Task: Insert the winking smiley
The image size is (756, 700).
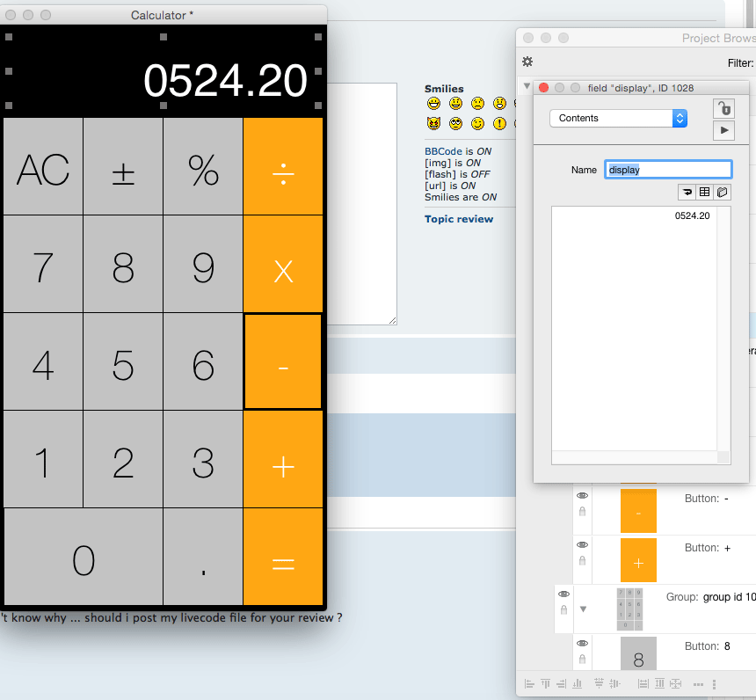Action: pyautogui.click(x=477, y=123)
